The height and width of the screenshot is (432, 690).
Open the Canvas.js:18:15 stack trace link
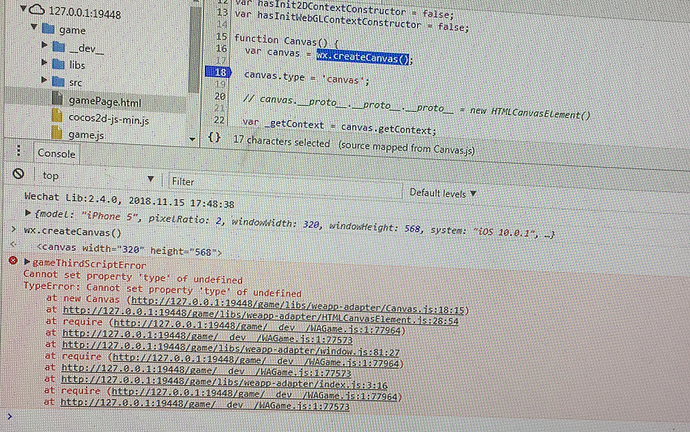[298, 305]
